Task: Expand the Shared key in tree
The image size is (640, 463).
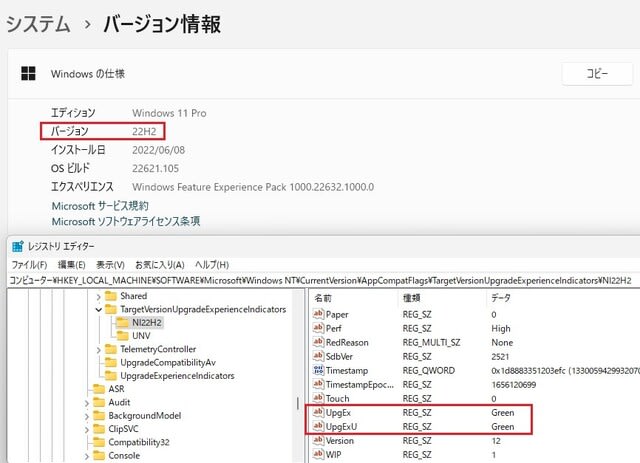Action: (98, 296)
